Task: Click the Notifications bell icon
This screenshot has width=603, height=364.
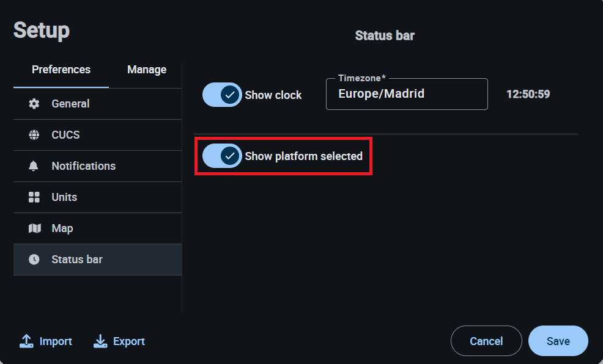Action: pos(34,166)
